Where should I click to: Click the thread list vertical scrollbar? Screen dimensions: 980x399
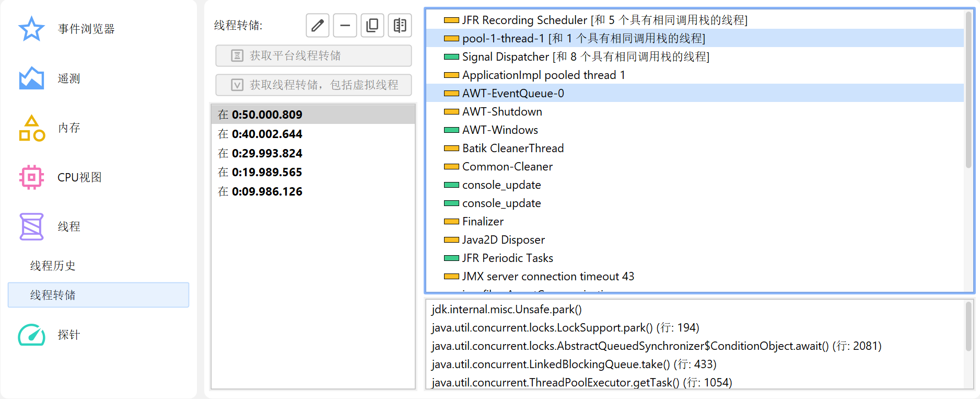[x=969, y=90]
